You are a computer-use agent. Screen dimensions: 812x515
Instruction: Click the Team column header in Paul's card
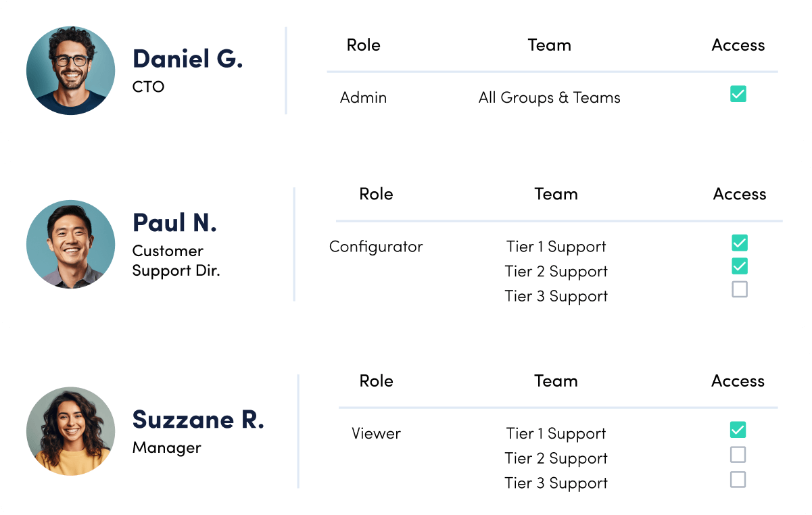(x=556, y=194)
